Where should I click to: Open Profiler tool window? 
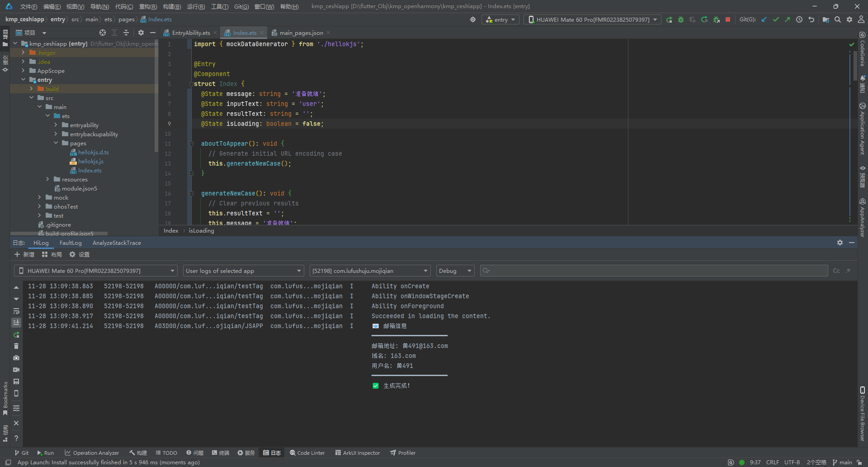click(x=403, y=453)
